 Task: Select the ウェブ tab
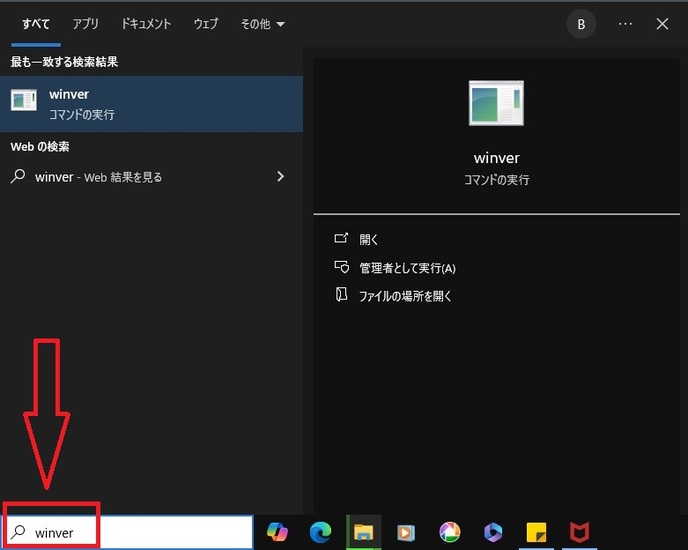point(206,24)
